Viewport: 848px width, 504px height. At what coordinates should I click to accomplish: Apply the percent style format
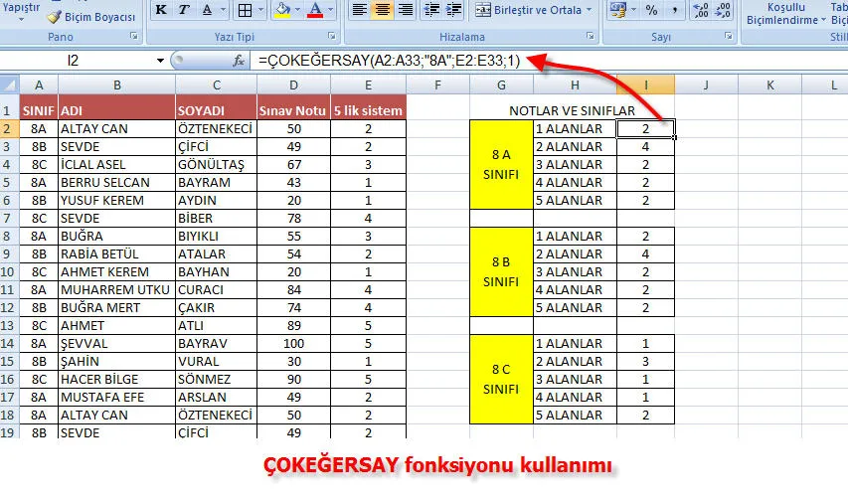point(651,11)
